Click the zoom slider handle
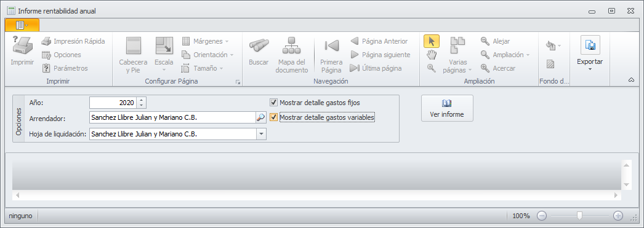The height and width of the screenshot is (228, 644). 579,216
